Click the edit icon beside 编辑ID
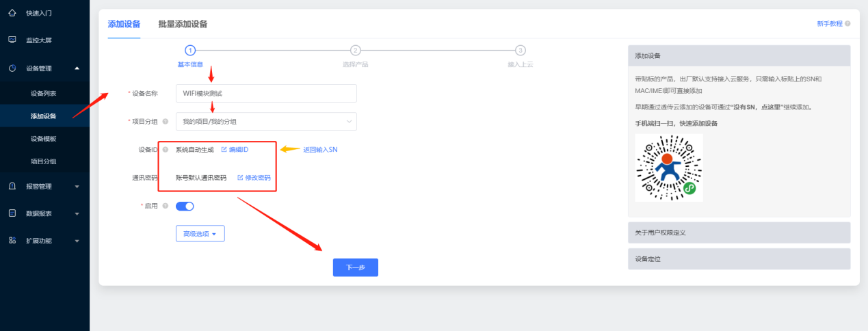Viewport: 868px width, 331px height. coord(224,150)
